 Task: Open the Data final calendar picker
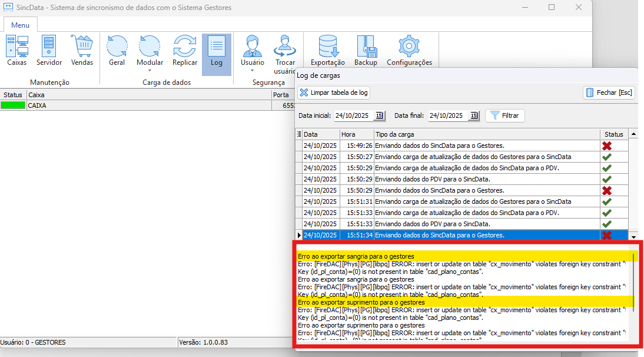point(473,116)
